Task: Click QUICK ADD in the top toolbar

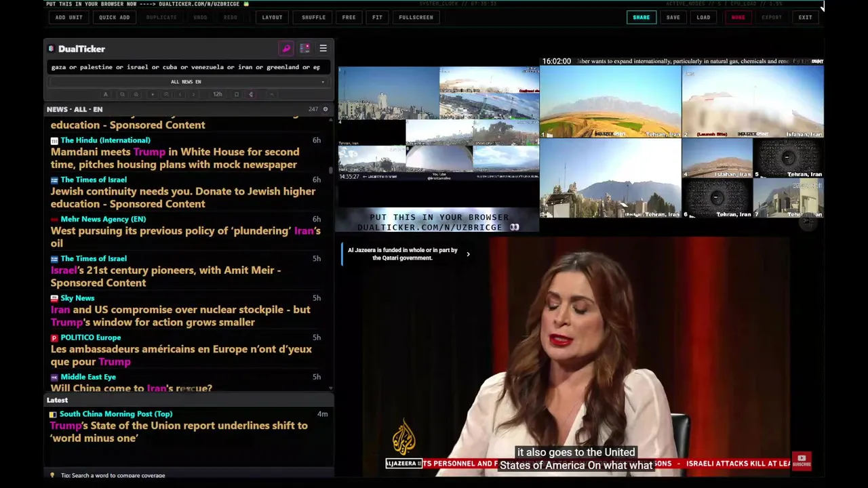Action: coord(115,17)
